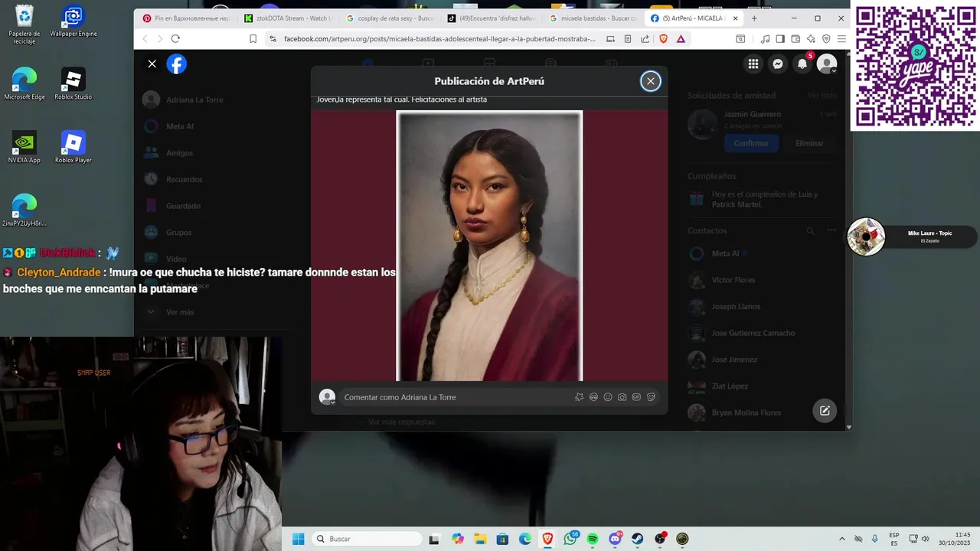This screenshot has height=551, width=980.
Task: Open chat with Joseph Llanos
Action: click(736, 307)
